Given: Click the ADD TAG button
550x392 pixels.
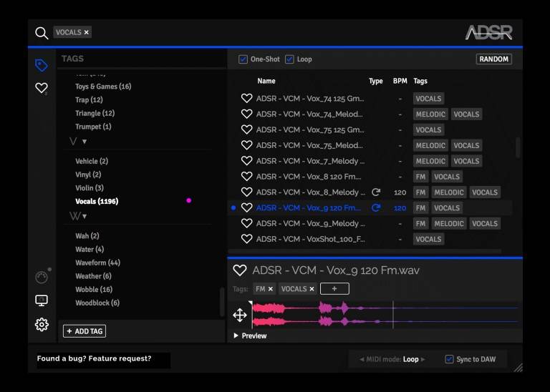Looking at the screenshot, I should point(84,331).
